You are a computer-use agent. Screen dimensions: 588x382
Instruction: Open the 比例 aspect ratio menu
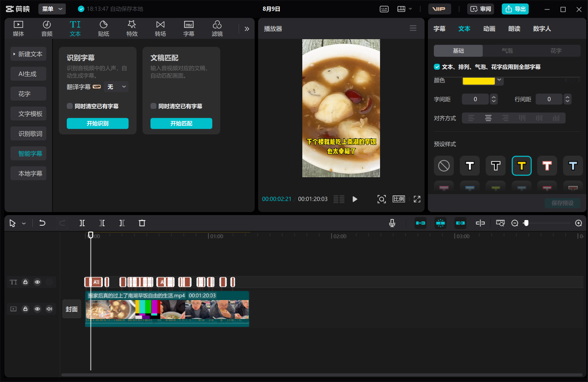pos(399,199)
